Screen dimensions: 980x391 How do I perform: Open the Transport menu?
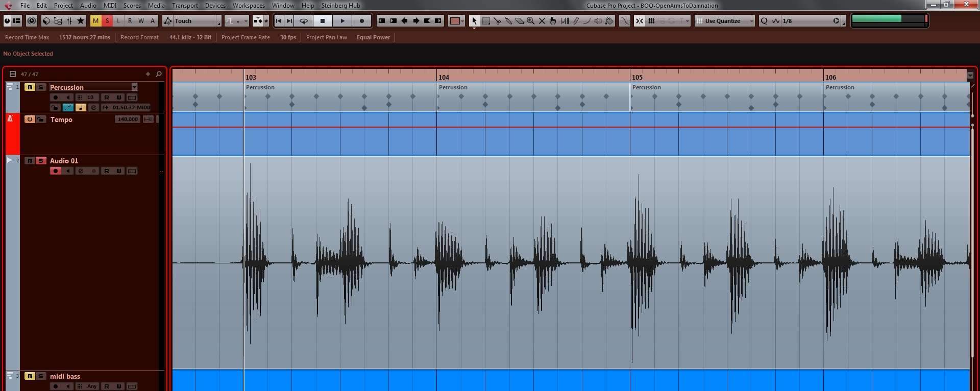(x=184, y=6)
